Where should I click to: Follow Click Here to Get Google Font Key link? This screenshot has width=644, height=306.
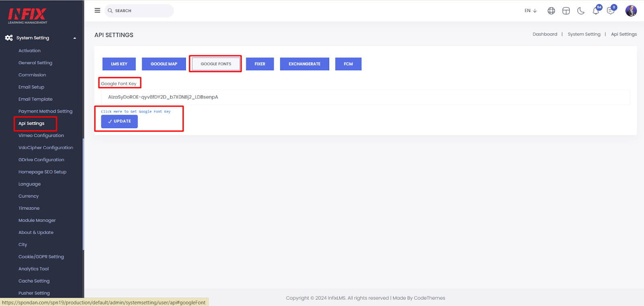136,112
